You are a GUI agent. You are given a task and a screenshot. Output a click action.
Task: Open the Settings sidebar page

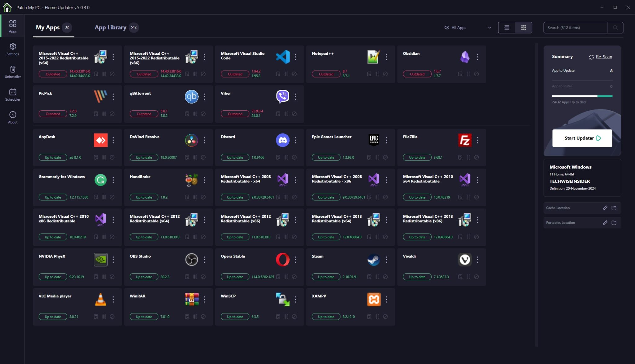pyautogui.click(x=13, y=49)
